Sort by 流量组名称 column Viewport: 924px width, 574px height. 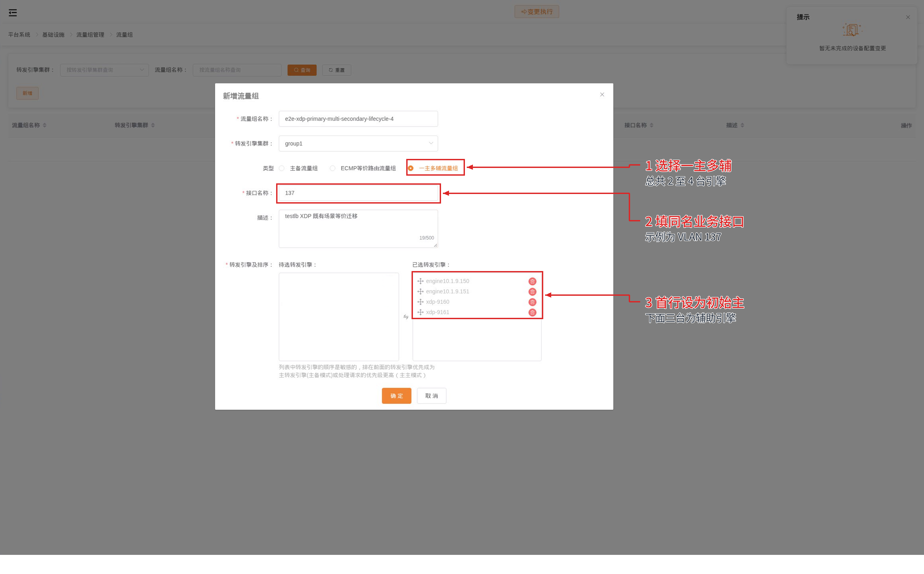[44, 125]
